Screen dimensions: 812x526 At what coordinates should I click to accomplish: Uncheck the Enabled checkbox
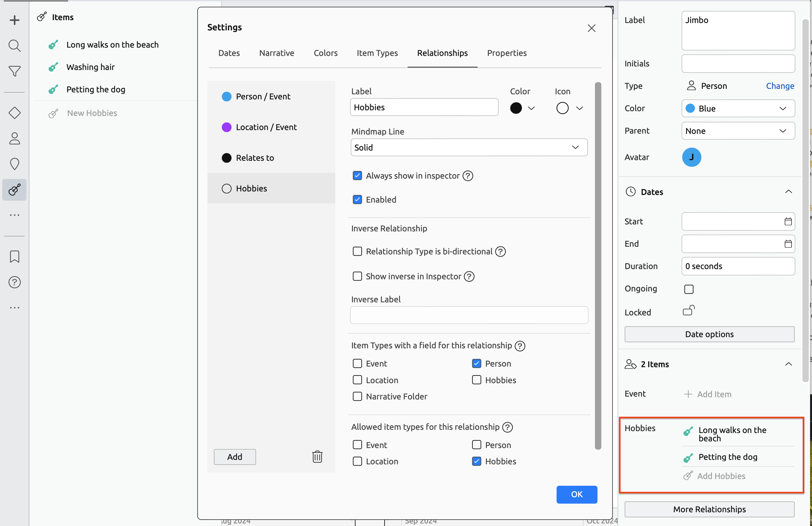coord(357,199)
